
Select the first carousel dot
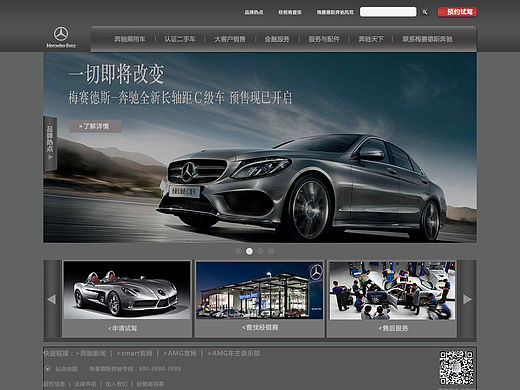point(239,251)
